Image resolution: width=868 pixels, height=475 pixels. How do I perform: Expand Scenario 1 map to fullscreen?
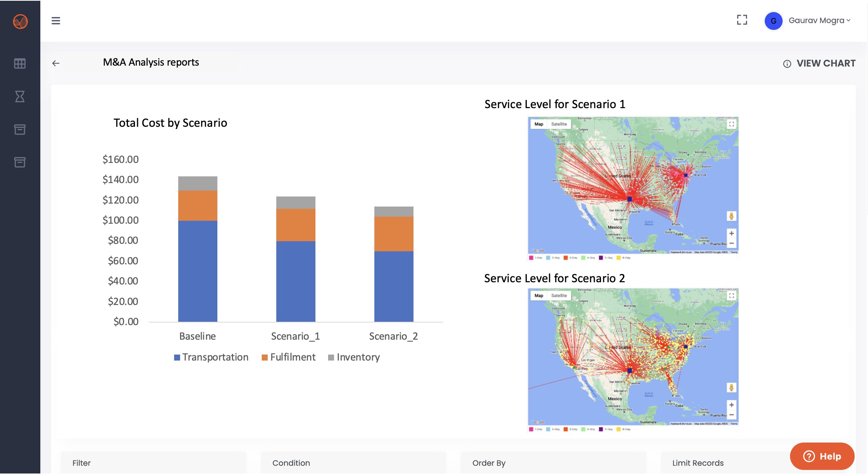[x=732, y=124]
